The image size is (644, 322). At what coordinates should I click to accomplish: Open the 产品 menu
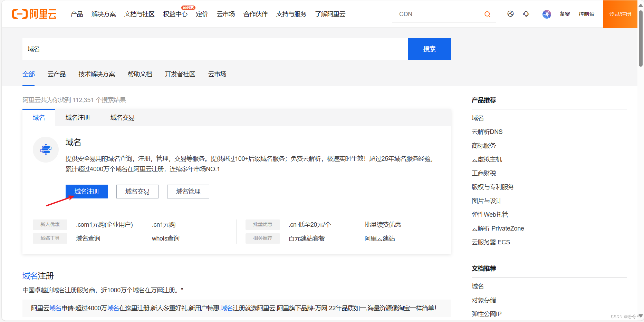(77, 14)
